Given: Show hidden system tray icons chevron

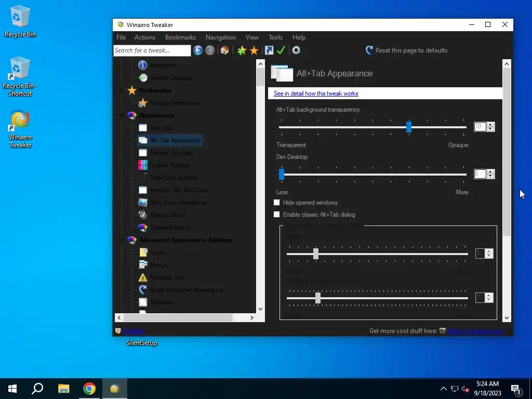Looking at the screenshot, I should coord(443,389).
